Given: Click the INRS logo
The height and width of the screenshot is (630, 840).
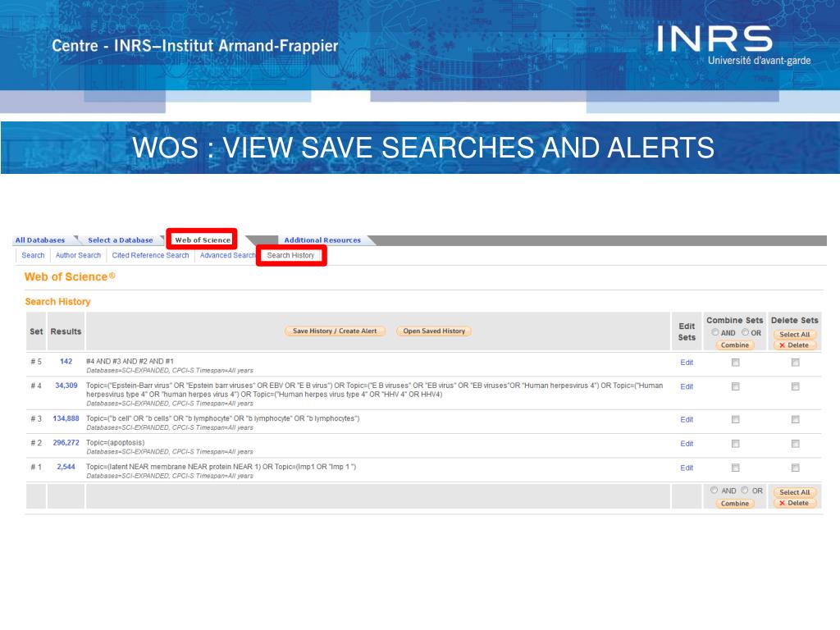Looking at the screenshot, I should click(x=733, y=46).
